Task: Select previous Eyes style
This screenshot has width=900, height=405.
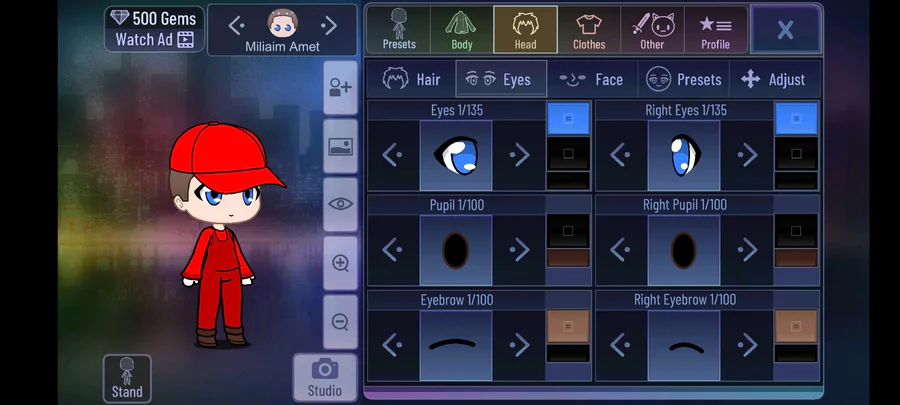Action: click(393, 155)
